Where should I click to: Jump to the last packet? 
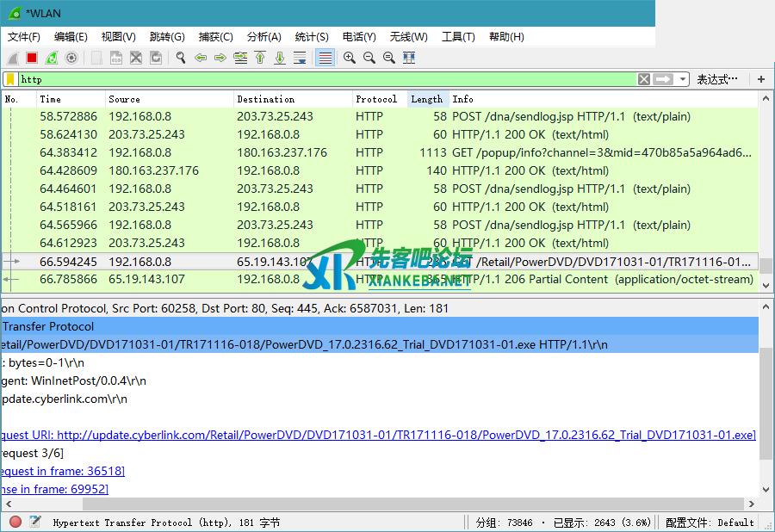(x=280, y=58)
